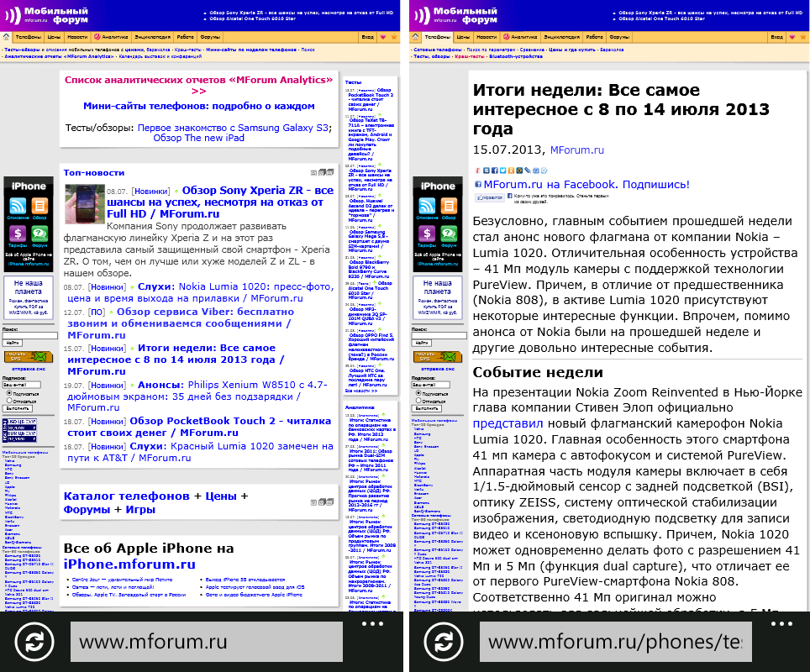Viewport: 810px width, 672px height.
Task: Click the 'Не наша планета' ad on the home page
Action: pos(29,297)
